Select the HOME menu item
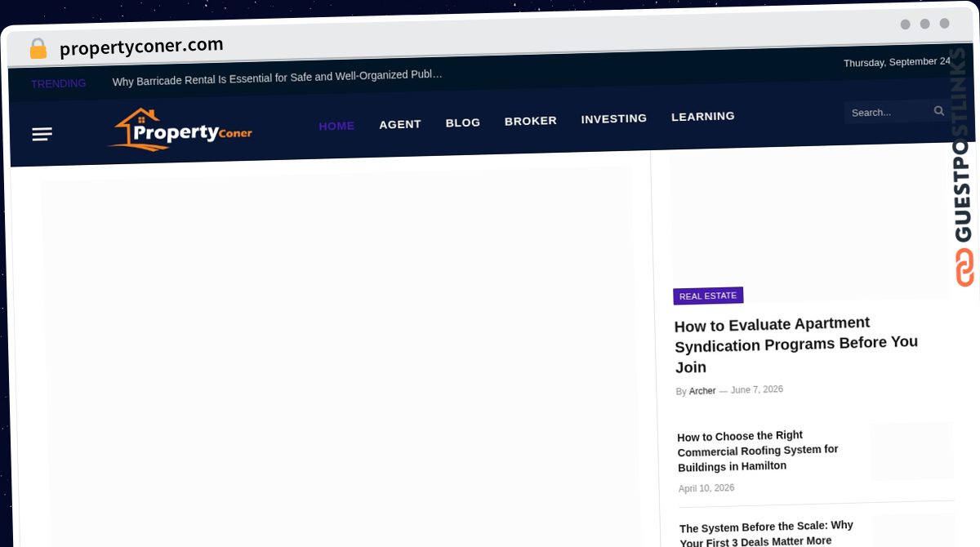 pos(336,126)
